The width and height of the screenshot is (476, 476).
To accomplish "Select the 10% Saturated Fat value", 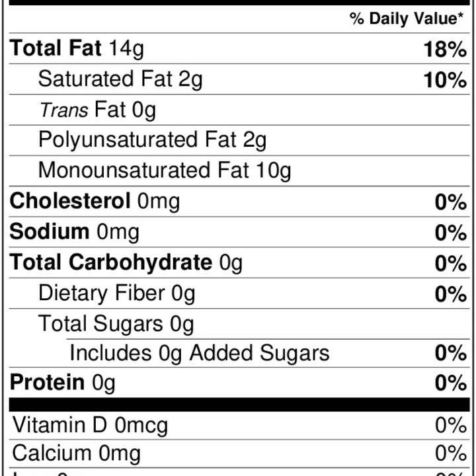I will [445, 80].
